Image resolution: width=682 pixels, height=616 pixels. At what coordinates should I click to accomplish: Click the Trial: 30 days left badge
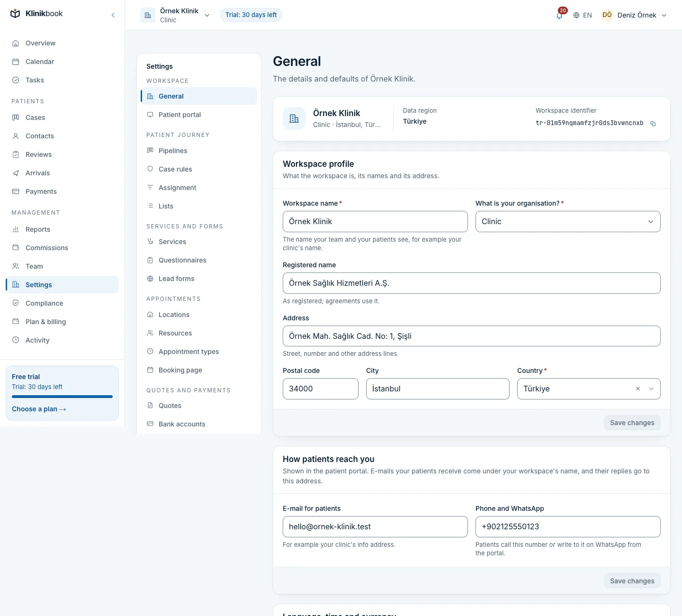(251, 15)
